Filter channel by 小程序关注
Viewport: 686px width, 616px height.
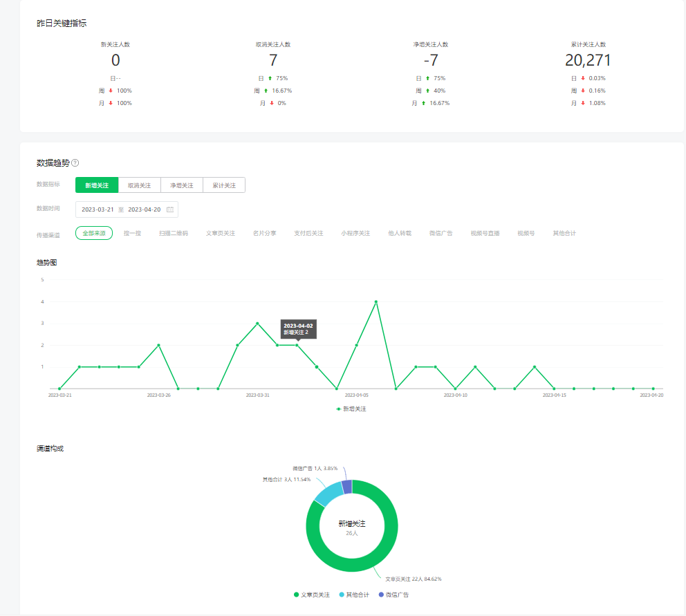coord(355,234)
